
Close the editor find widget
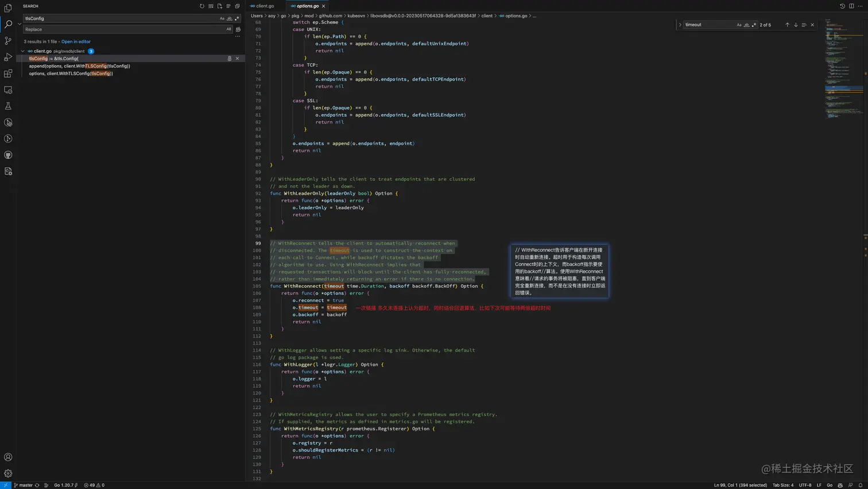pyautogui.click(x=812, y=25)
